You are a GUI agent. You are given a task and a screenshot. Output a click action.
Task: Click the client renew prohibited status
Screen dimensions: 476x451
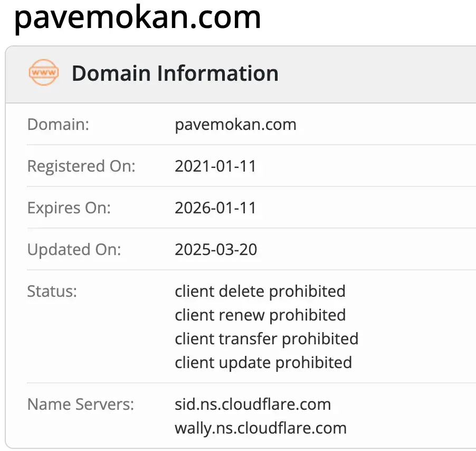tap(260, 315)
